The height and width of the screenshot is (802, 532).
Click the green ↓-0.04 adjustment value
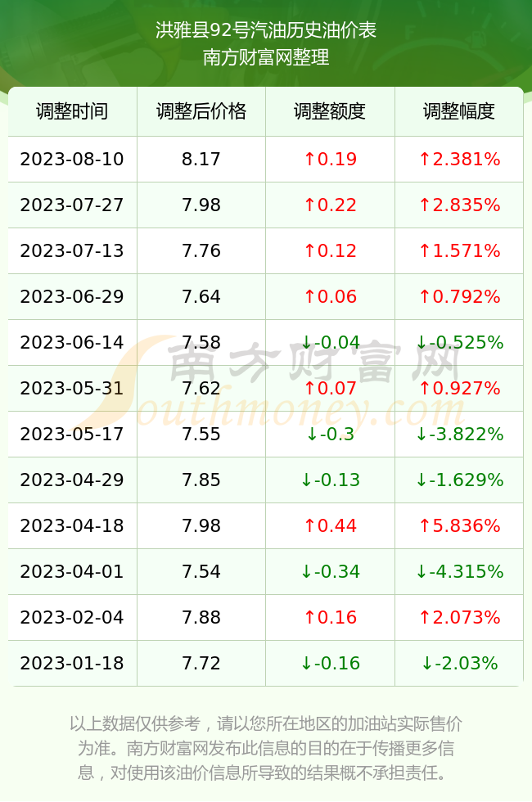(330, 342)
